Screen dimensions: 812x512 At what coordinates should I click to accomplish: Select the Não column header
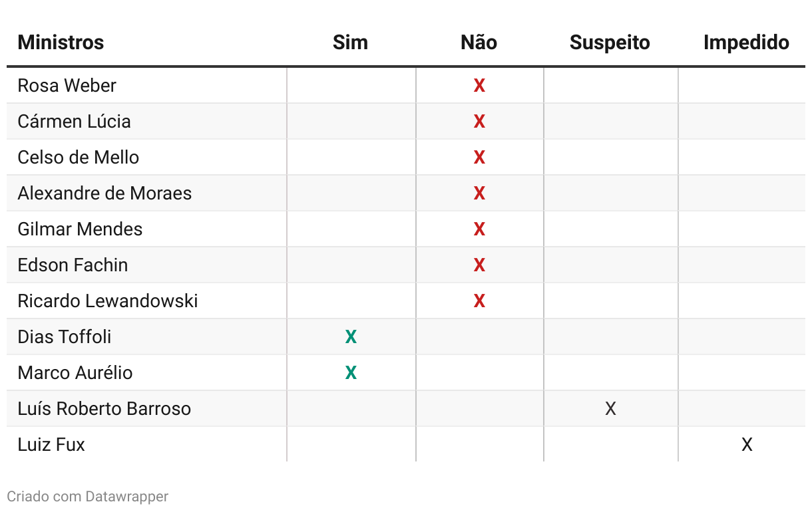[479, 43]
